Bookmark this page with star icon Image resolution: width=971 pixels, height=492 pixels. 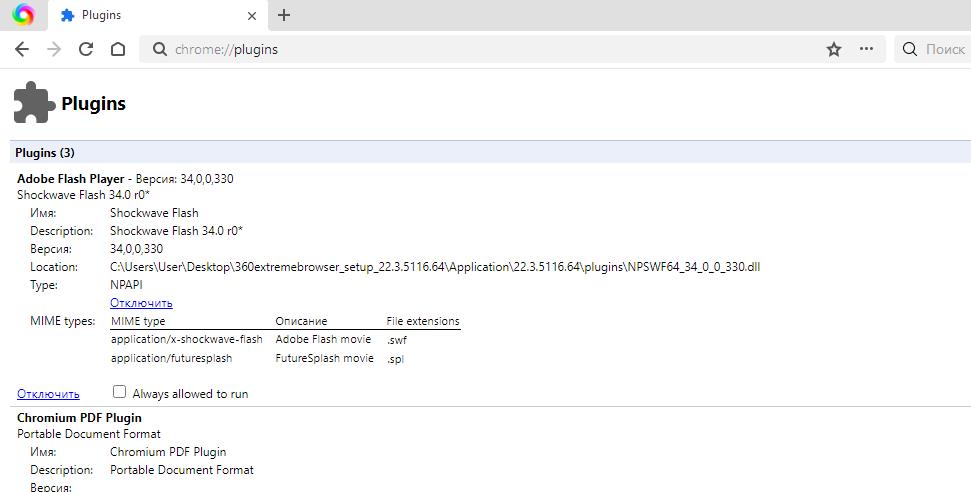pyautogui.click(x=834, y=49)
